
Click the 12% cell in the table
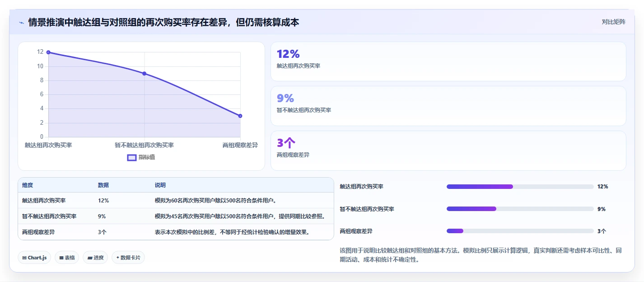click(x=103, y=200)
